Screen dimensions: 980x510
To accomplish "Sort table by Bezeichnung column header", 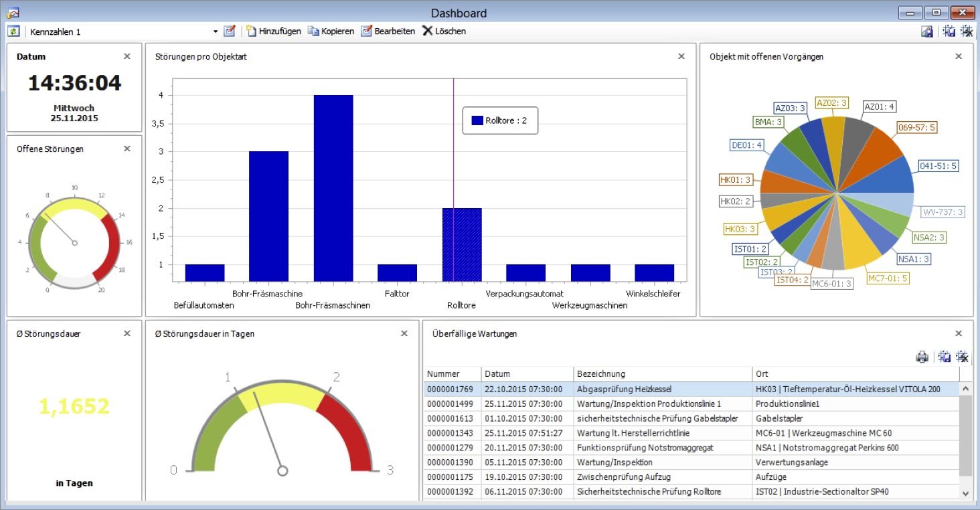I will click(x=663, y=373).
